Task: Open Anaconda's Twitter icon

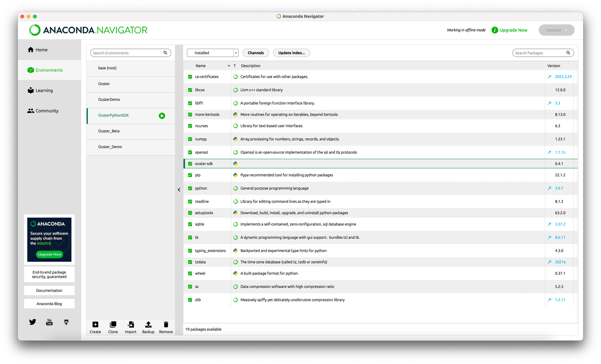Action: pyautogui.click(x=32, y=322)
